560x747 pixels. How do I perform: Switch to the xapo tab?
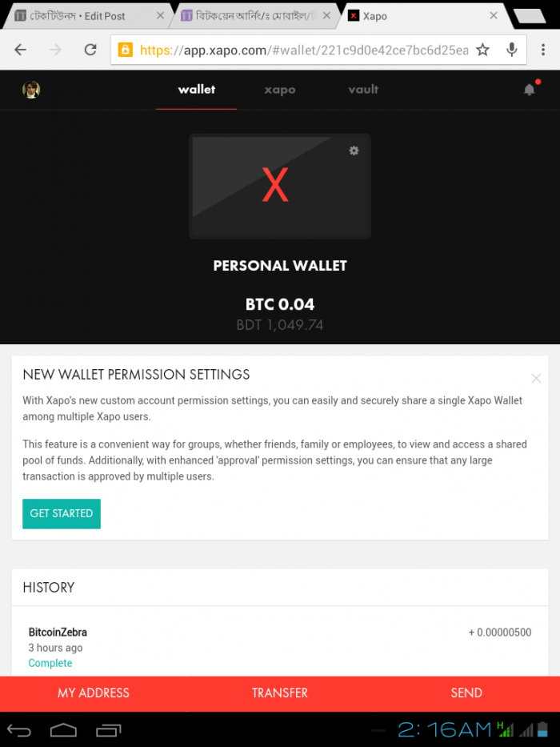pyautogui.click(x=280, y=90)
